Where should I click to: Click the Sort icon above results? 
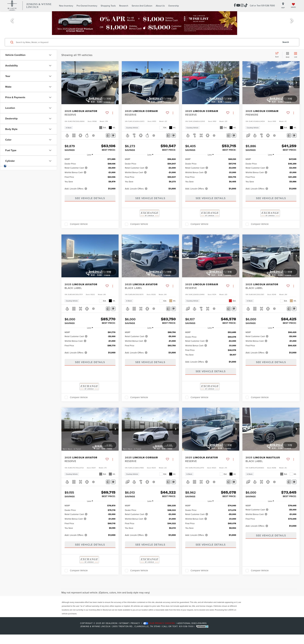pyautogui.click(x=277, y=53)
